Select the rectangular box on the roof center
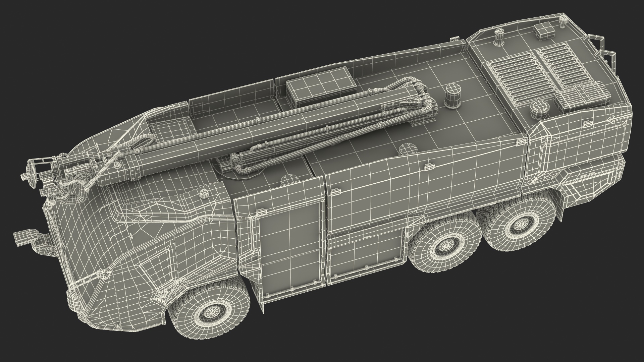The height and width of the screenshot is (362, 644). click(321, 85)
